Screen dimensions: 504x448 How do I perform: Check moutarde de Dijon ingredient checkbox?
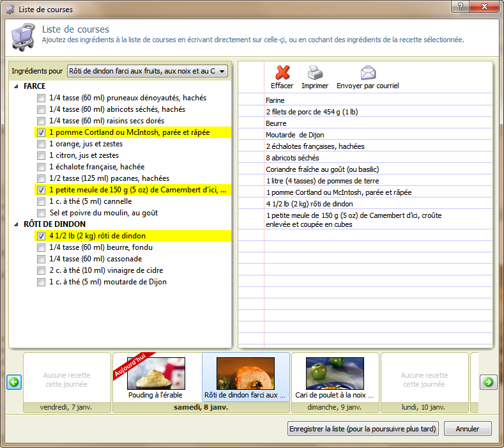(x=41, y=282)
